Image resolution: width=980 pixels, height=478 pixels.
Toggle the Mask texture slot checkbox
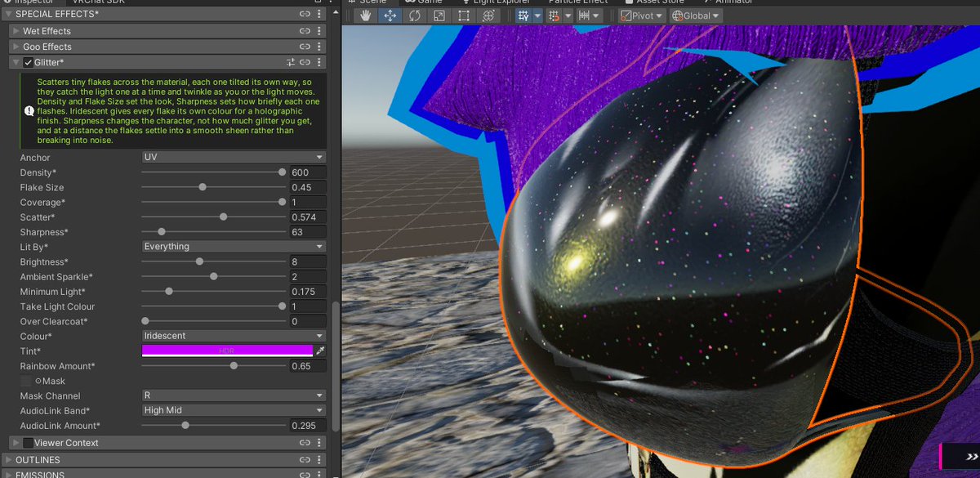26,381
